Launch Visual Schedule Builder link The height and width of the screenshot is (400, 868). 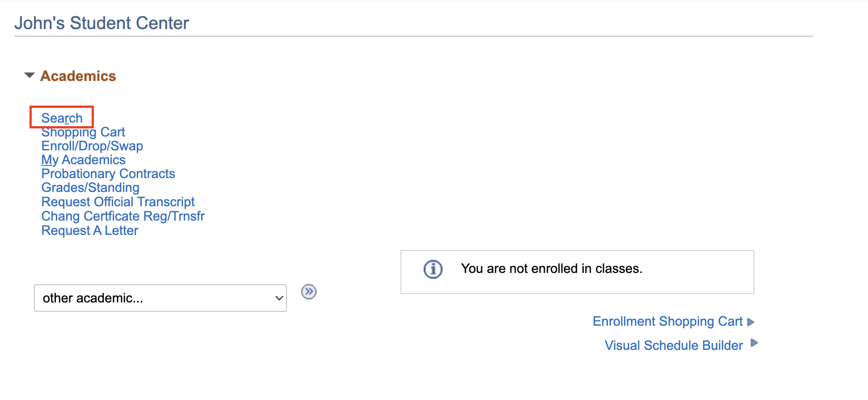click(x=674, y=345)
